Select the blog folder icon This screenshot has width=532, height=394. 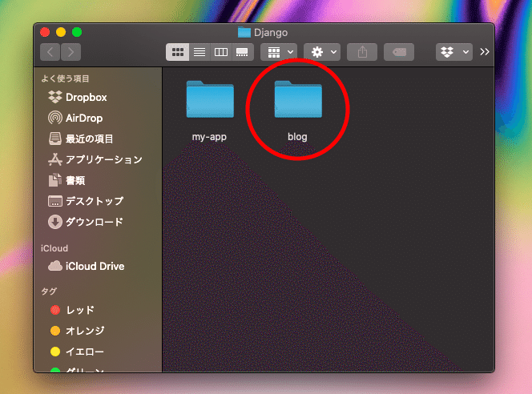(298, 99)
